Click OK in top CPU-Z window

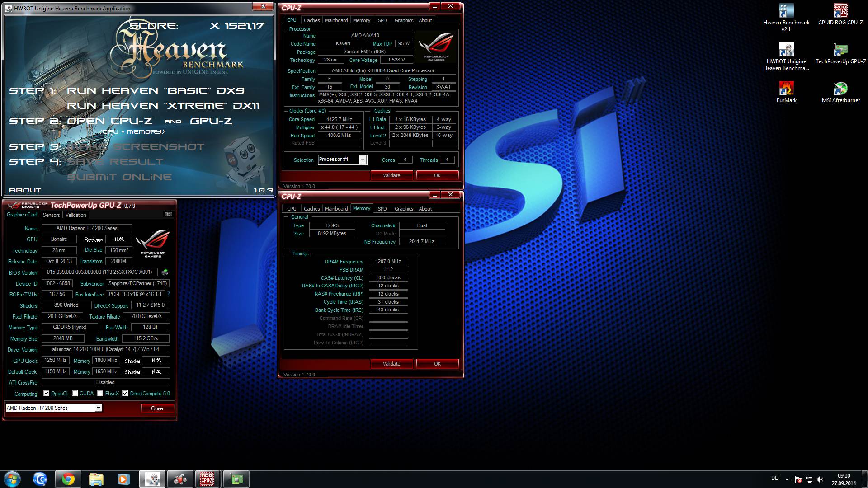(x=437, y=175)
